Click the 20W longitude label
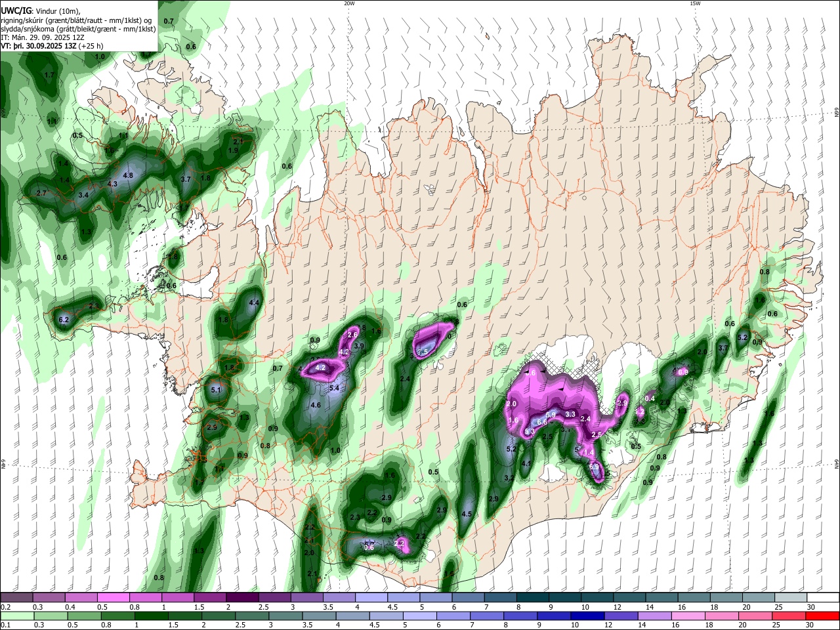Screen dimensions: 840x630 [x=349, y=3]
